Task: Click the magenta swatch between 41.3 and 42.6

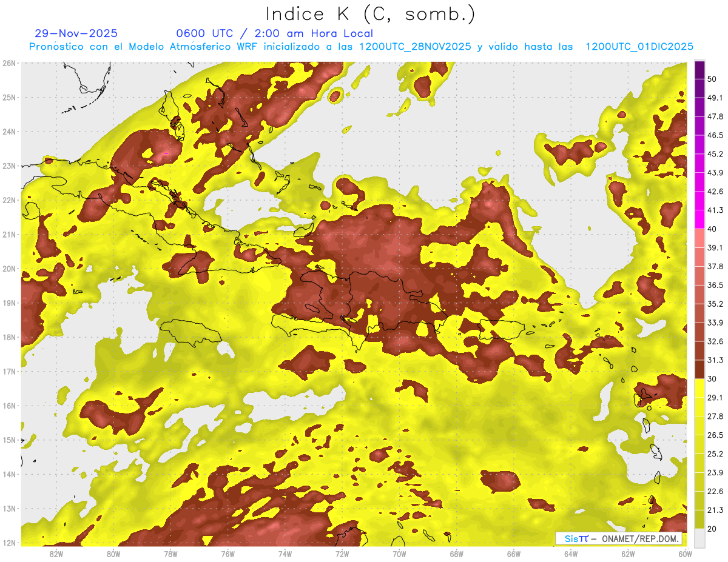Action: (699, 201)
